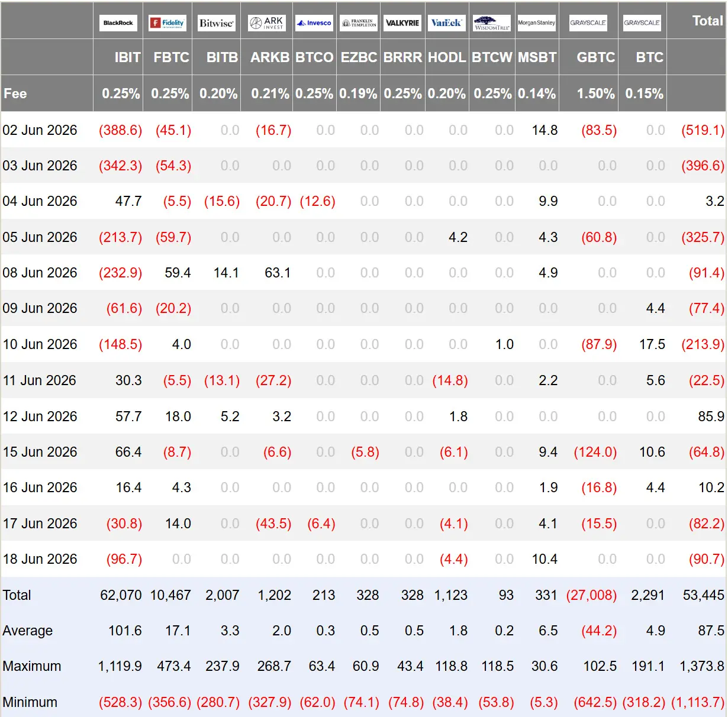Click the Fidelity logo

pos(167,23)
